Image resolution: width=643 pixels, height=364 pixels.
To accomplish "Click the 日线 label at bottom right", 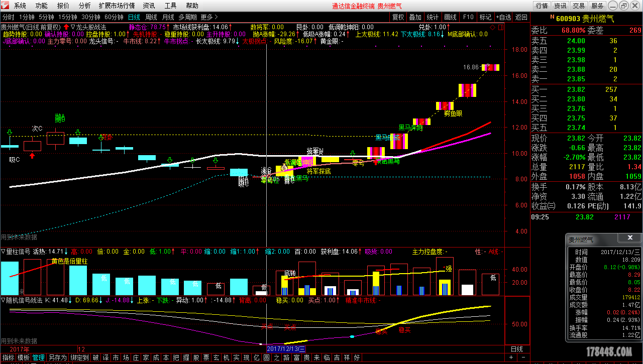I will 516,349.
